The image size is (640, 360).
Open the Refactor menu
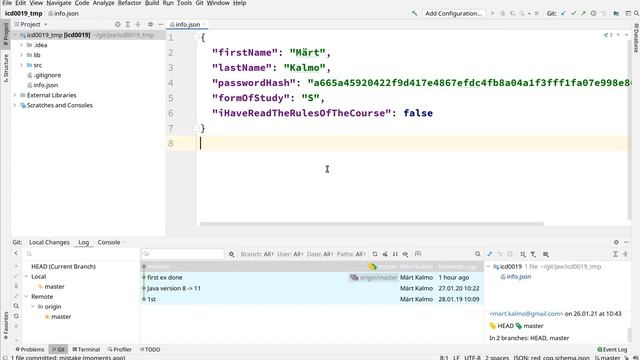[x=129, y=3]
